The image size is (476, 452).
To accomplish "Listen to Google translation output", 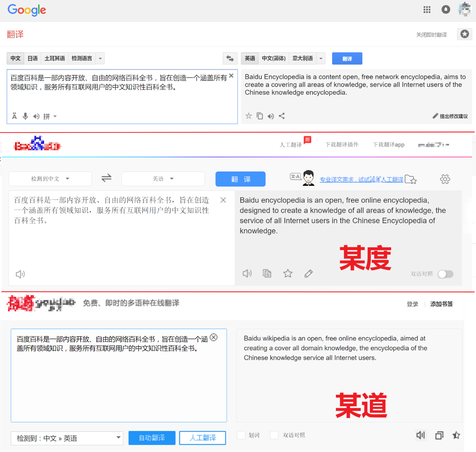I will click(x=271, y=116).
